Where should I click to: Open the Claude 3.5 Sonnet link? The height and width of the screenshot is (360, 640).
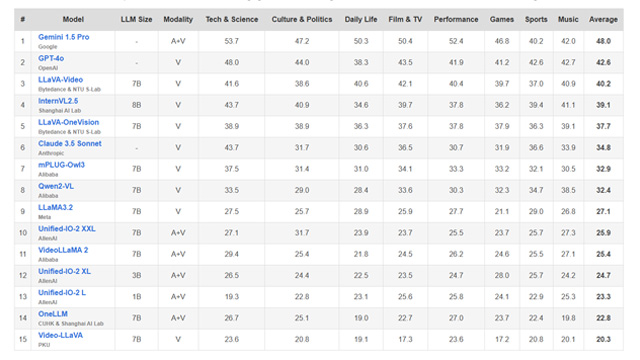pos(70,143)
